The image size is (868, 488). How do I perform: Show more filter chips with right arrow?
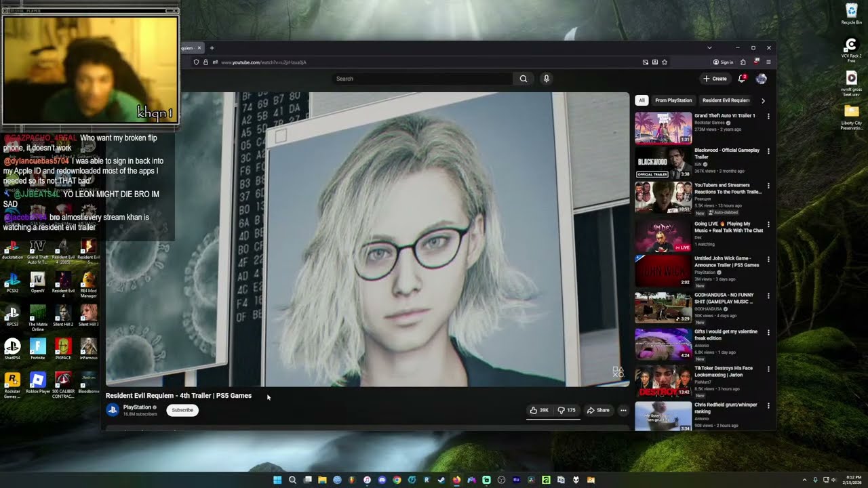click(763, 100)
